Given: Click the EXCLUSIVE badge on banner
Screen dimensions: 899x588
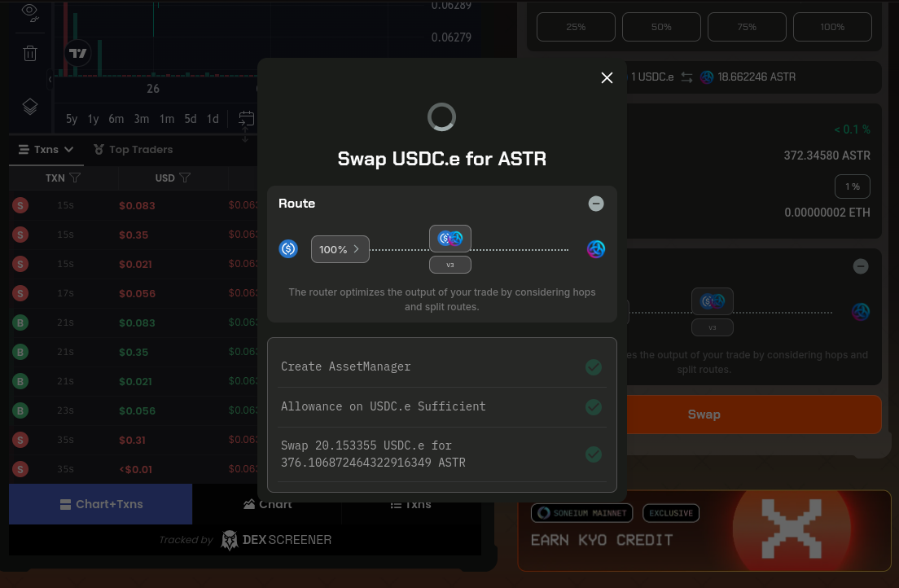Looking at the screenshot, I should pyautogui.click(x=671, y=513).
